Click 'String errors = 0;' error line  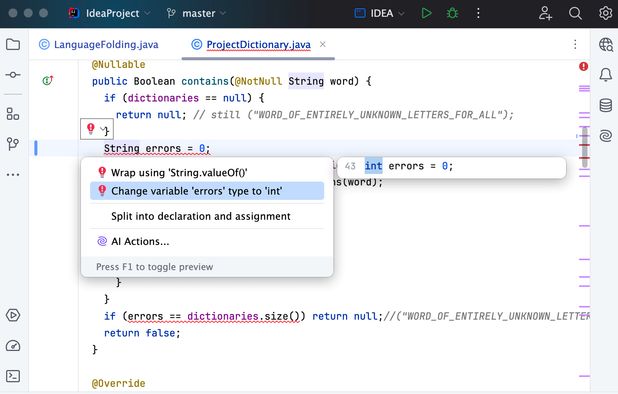[157, 149]
